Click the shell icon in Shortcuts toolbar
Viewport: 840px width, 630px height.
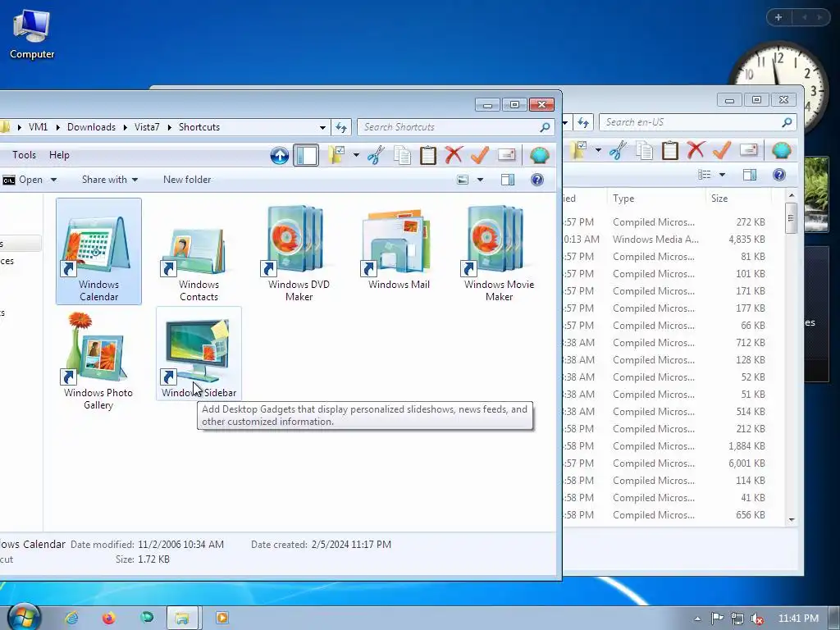tap(540, 155)
